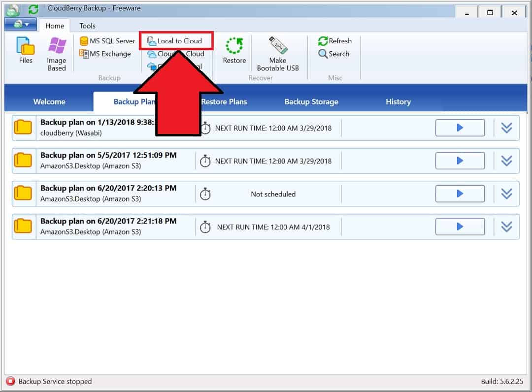Expand details of the 5/5/2017 plan
This screenshot has width=532, height=392.
(x=506, y=161)
